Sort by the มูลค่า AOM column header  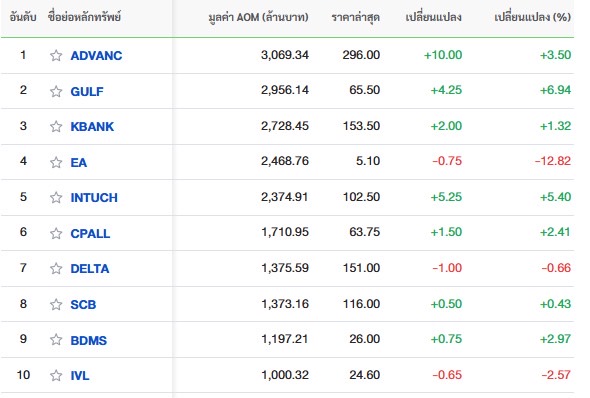[259, 17]
